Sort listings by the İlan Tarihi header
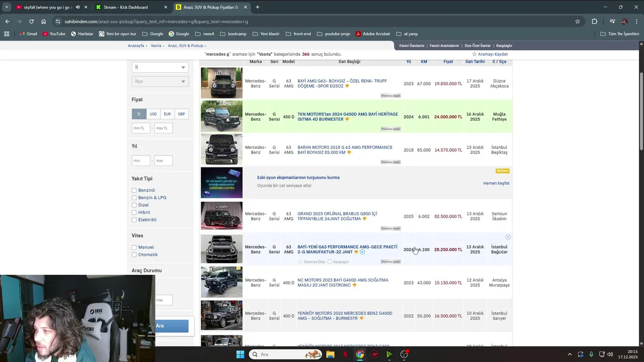 coord(475,62)
